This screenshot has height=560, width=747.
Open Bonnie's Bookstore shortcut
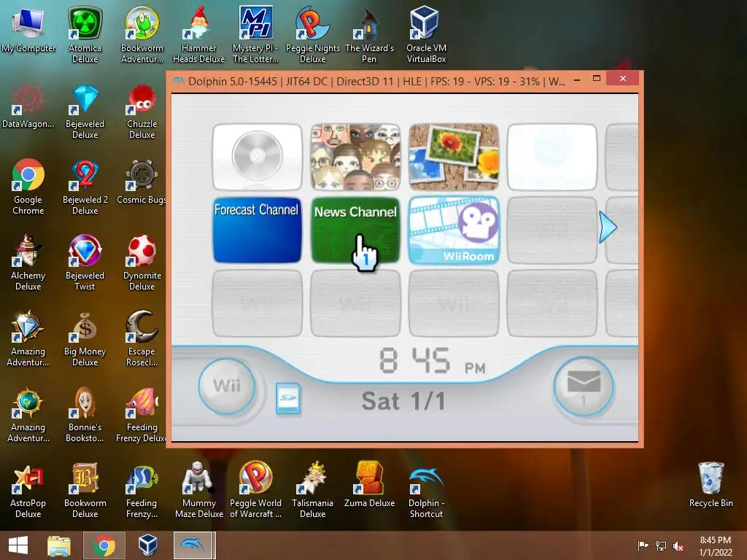[85, 414]
